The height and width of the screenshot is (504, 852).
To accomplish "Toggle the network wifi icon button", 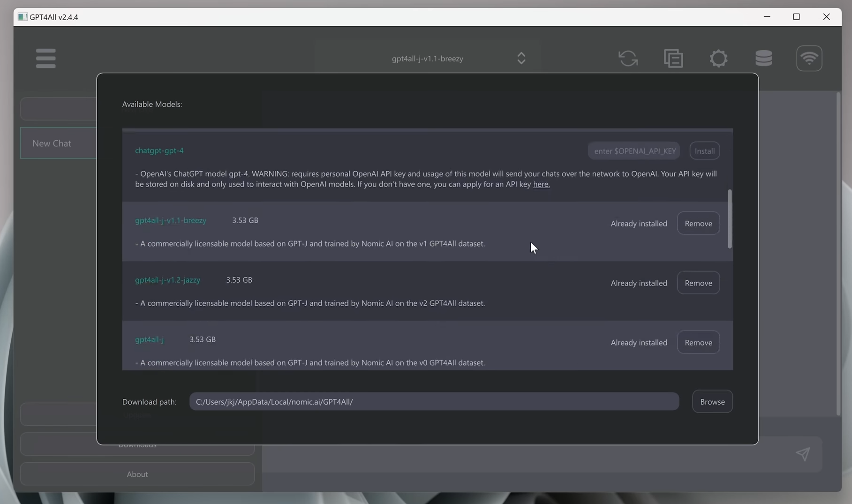I will (x=809, y=58).
